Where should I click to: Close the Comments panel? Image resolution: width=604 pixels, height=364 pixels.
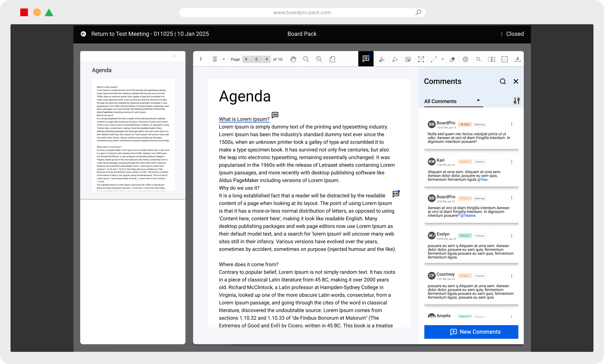pos(516,81)
